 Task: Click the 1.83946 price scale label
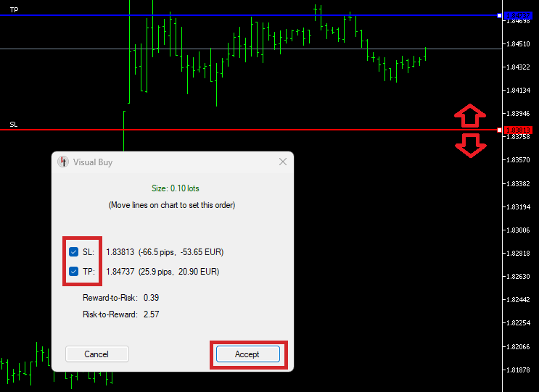518,114
